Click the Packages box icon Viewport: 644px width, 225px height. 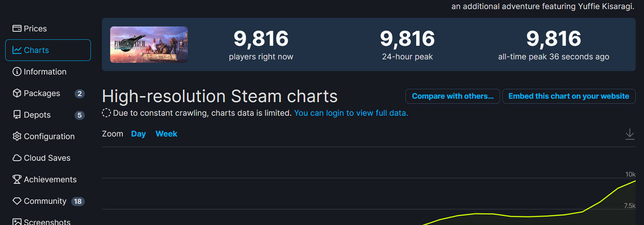17,93
